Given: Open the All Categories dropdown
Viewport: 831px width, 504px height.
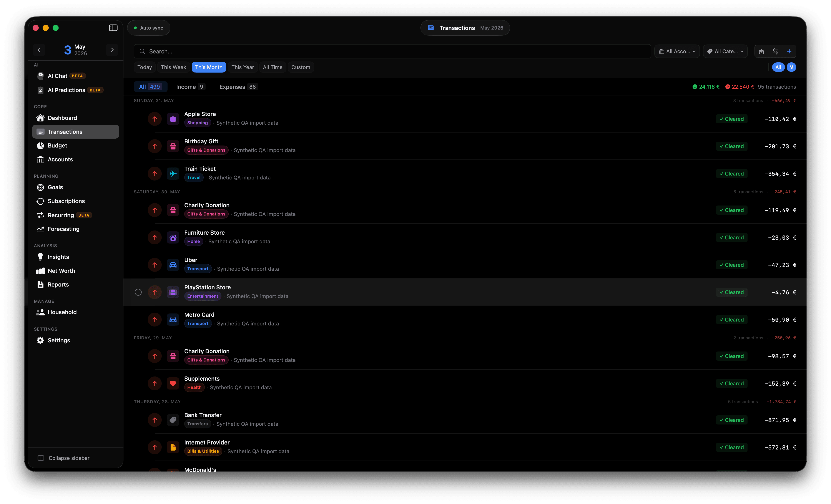Looking at the screenshot, I should click(x=725, y=51).
